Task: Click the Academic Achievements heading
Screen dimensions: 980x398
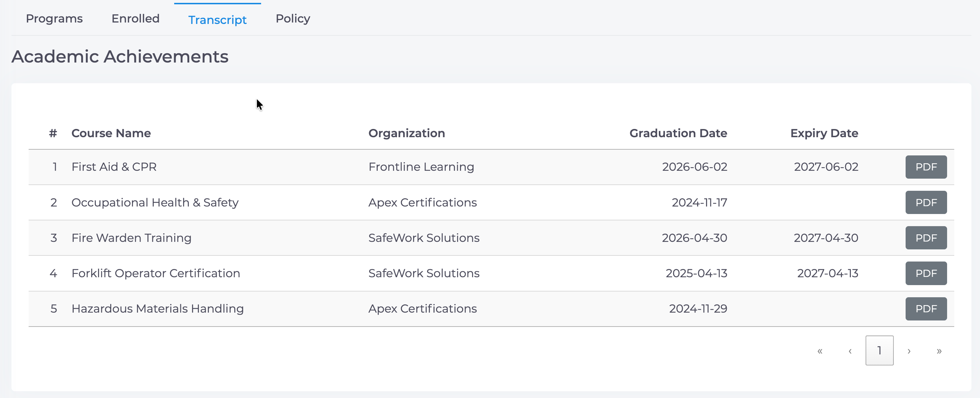Action: point(120,56)
